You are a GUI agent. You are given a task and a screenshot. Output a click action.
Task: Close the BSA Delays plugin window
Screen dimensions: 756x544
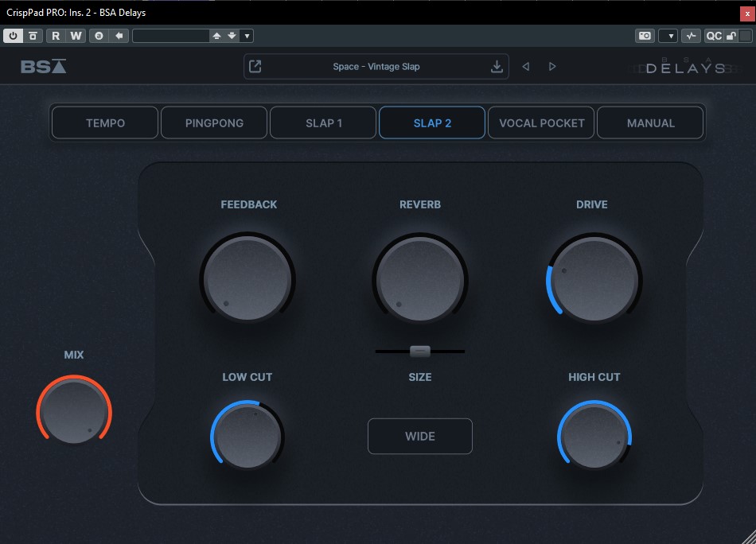747,13
